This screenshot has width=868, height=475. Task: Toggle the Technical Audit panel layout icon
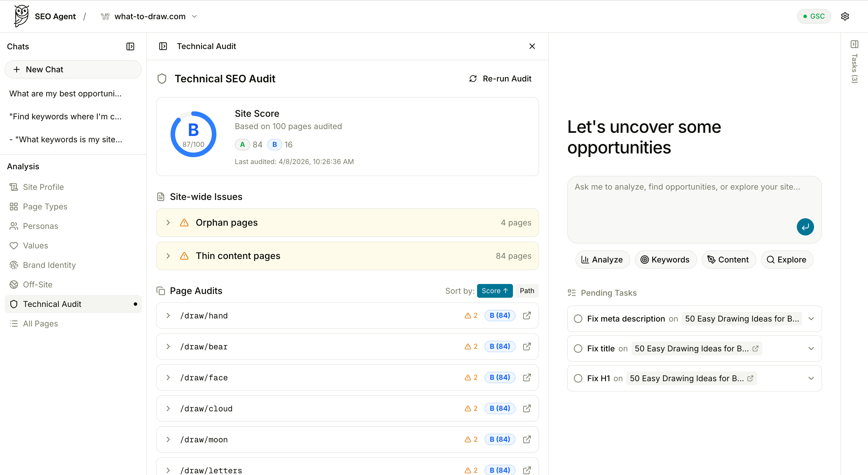pyautogui.click(x=163, y=46)
